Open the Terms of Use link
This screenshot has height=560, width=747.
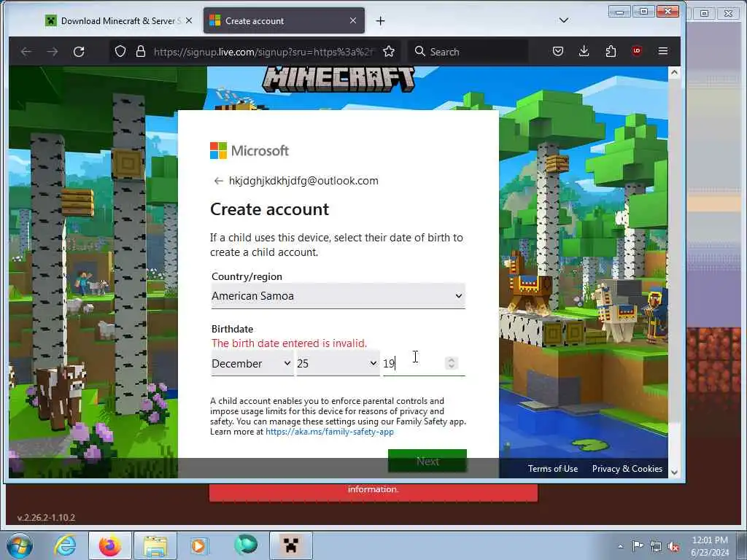pos(553,469)
